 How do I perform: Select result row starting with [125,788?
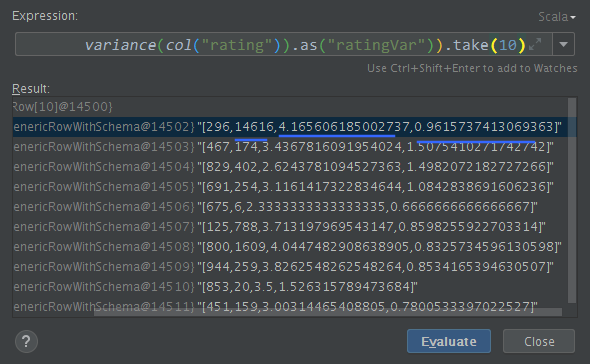pos(290,227)
